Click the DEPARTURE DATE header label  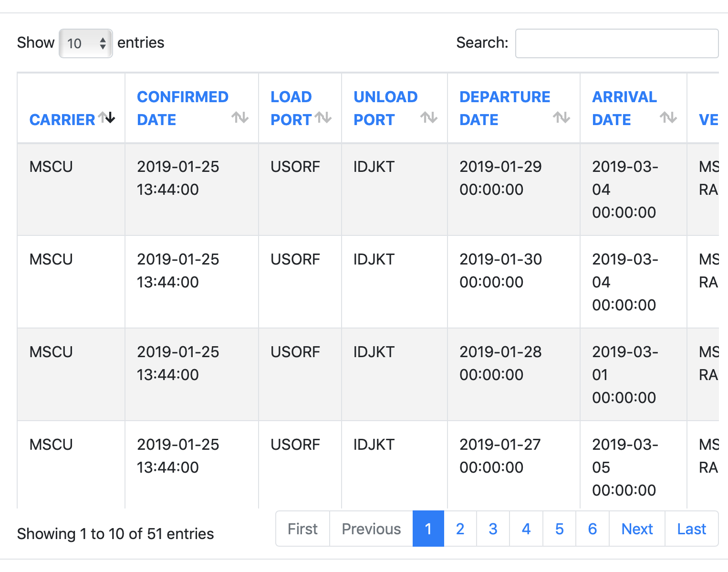(504, 108)
